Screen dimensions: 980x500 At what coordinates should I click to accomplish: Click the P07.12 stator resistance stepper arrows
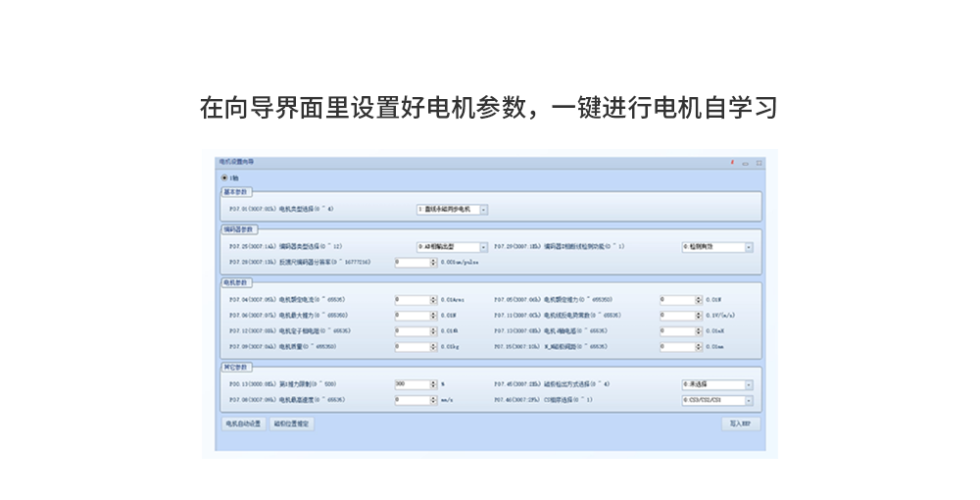pos(433,330)
